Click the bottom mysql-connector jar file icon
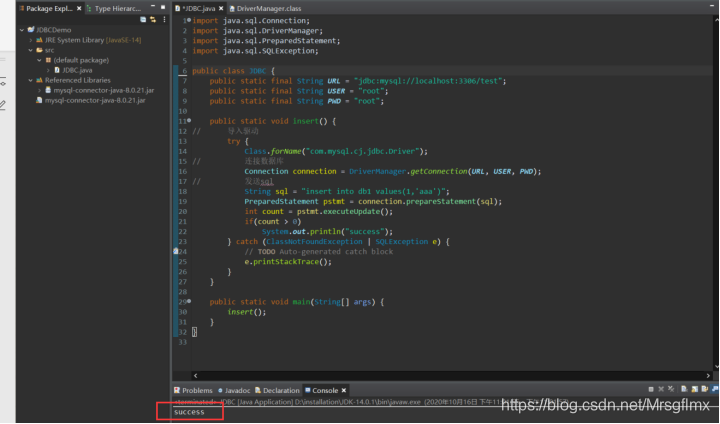This screenshot has width=720, height=424. [x=39, y=100]
